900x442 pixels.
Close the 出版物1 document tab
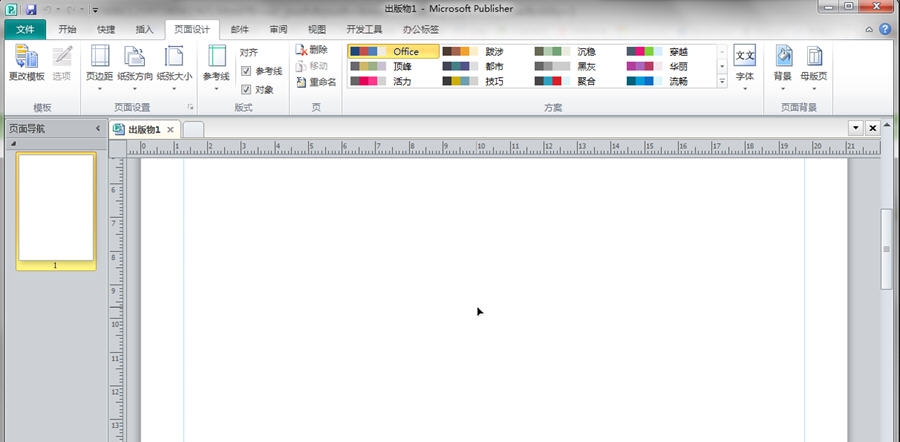[170, 130]
